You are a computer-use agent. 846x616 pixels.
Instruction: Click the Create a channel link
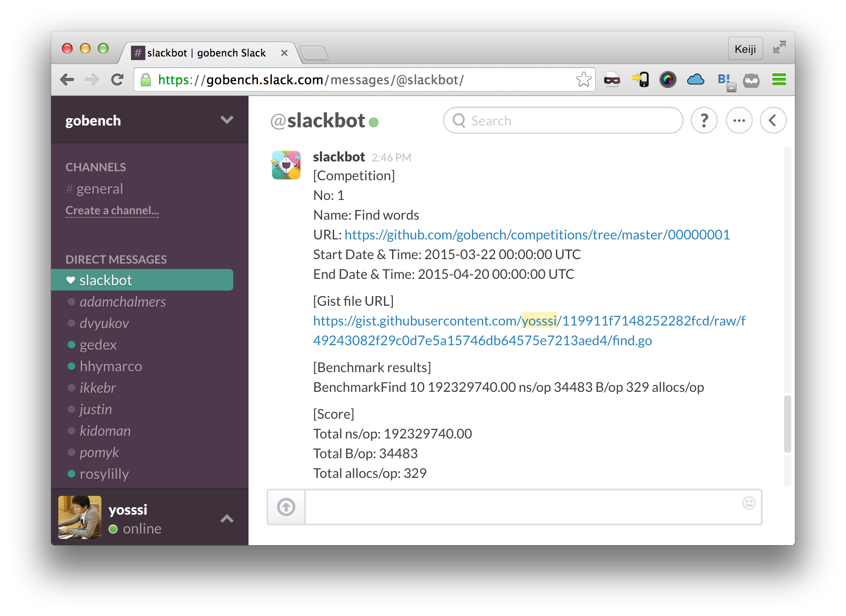[112, 210]
